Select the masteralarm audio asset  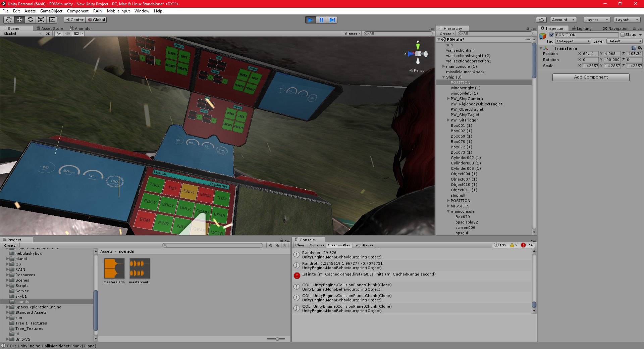[x=114, y=268]
